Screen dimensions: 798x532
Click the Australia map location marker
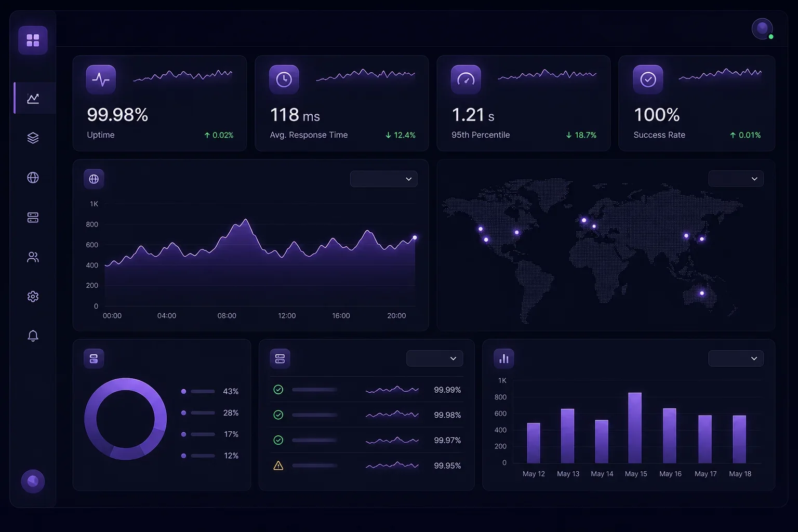pyautogui.click(x=702, y=293)
